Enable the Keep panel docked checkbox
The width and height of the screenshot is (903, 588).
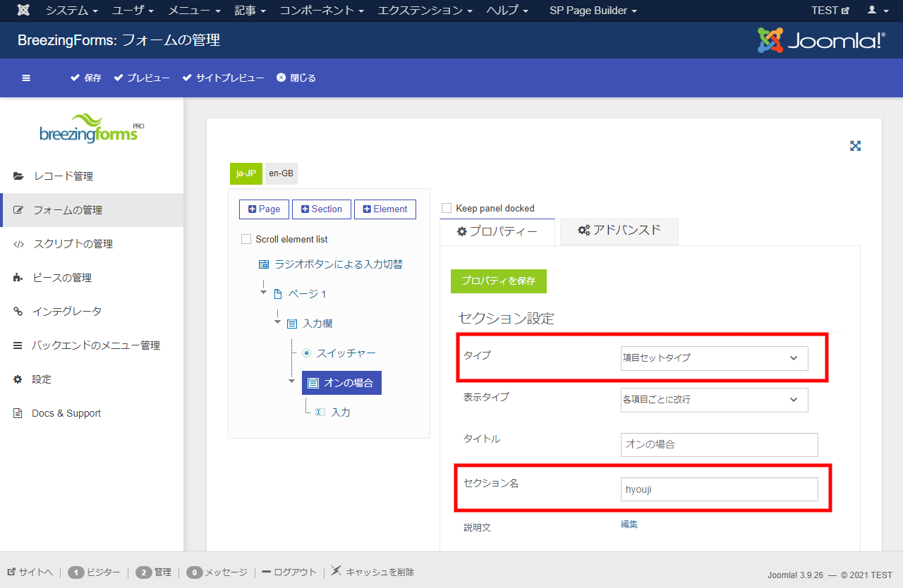(x=446, y=208)
